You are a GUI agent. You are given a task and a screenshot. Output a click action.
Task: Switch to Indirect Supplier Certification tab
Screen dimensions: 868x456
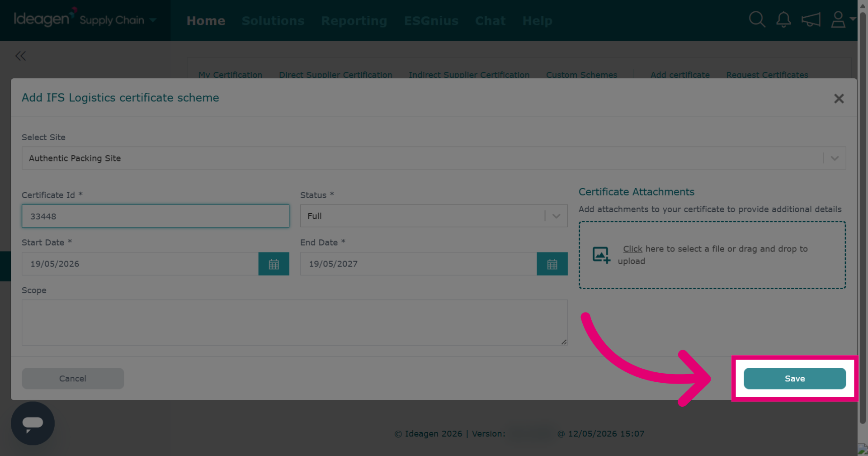point(469,75)
